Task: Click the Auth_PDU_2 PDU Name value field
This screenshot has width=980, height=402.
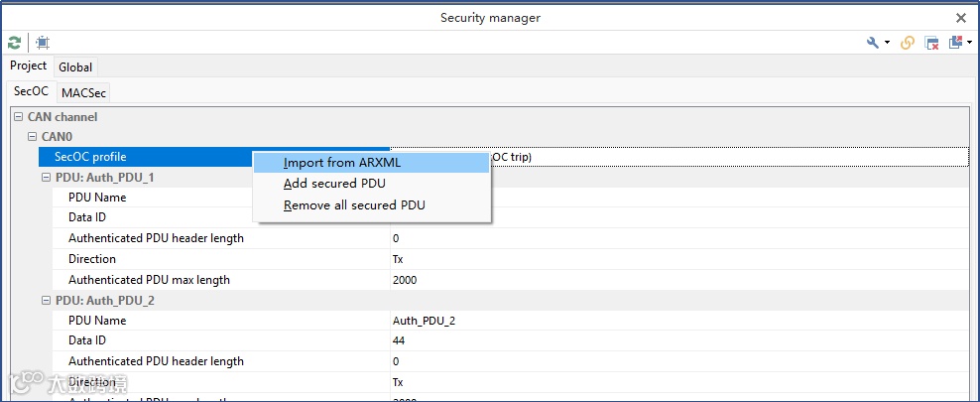Action: point(425,321)
